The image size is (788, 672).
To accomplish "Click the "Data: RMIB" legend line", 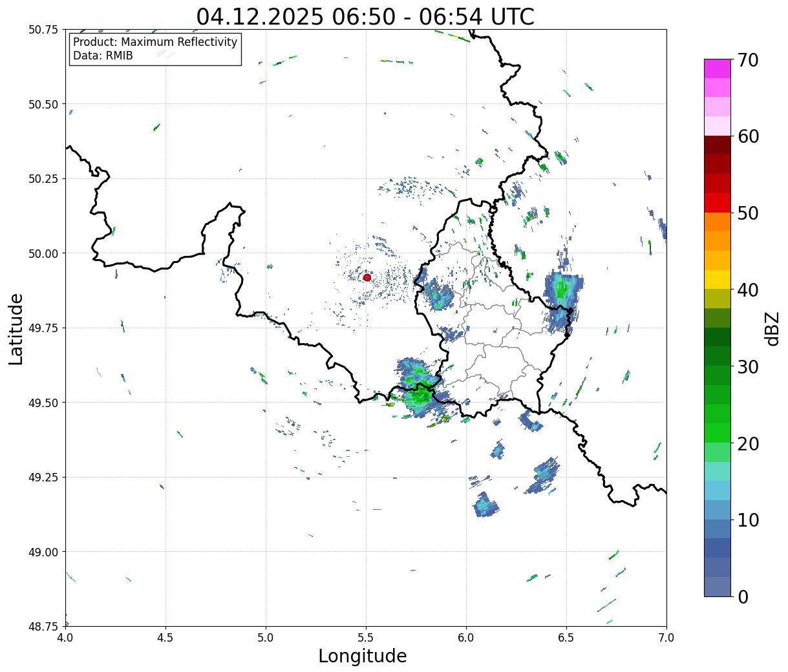I will coord(103,56).
